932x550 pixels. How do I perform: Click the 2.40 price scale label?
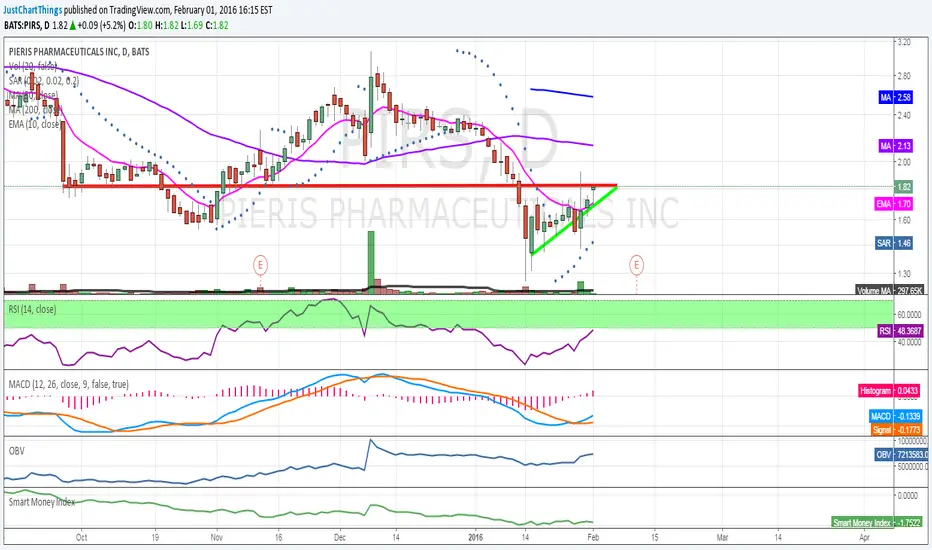click(904, 115)
